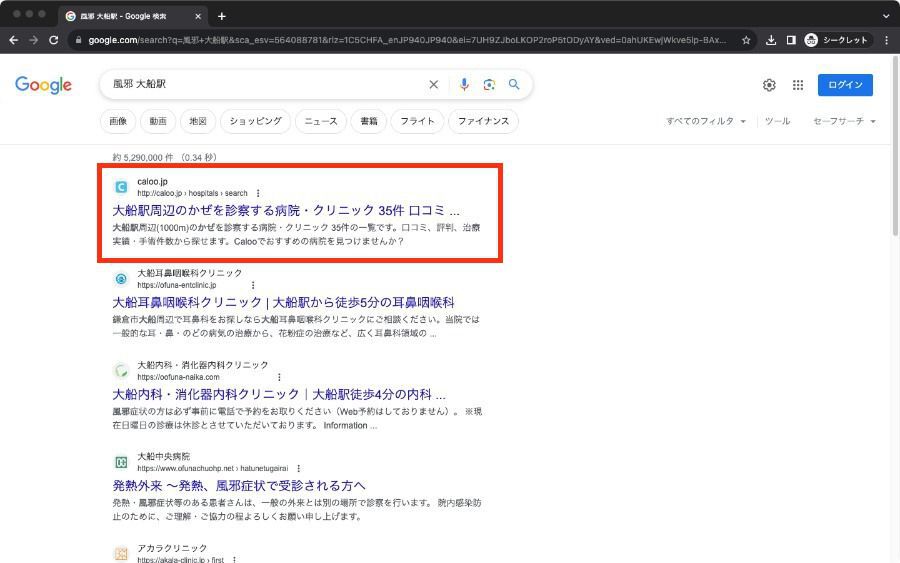The height and width of the screenshot is (563, 900).
Task: Click in the Google search input field
Action: coord(260,85)
